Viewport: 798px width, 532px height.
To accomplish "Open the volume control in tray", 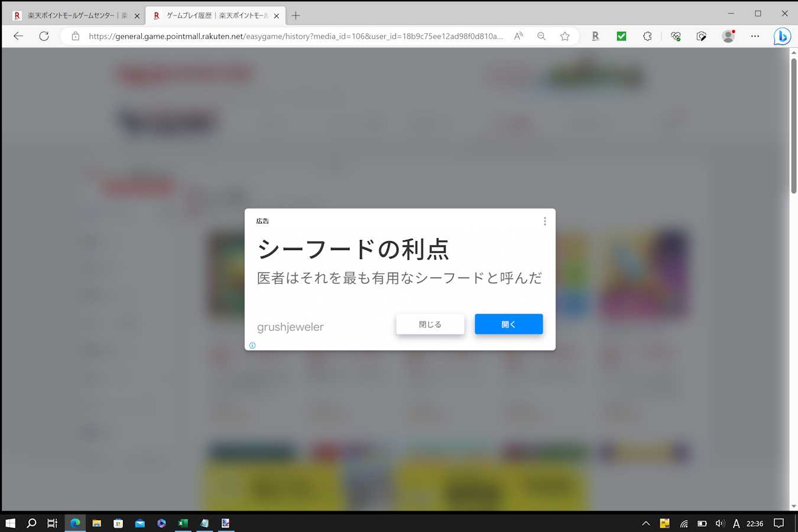I will (720, 523).
